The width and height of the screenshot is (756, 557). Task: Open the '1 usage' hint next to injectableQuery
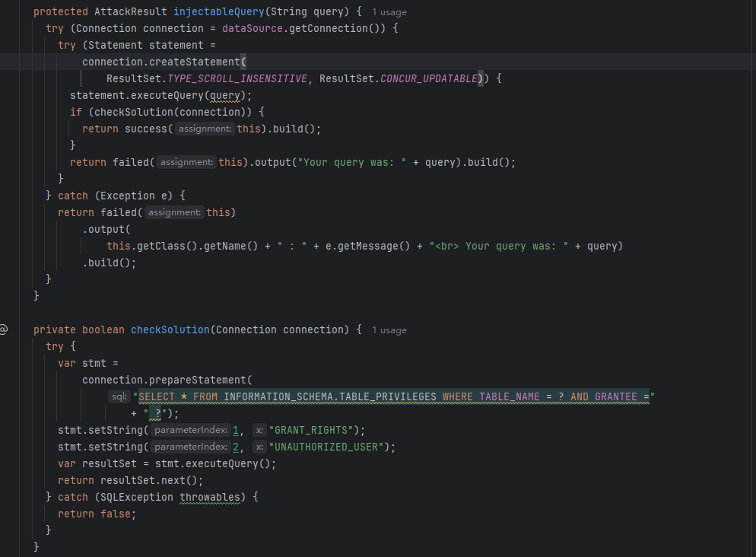pos(389,12)
